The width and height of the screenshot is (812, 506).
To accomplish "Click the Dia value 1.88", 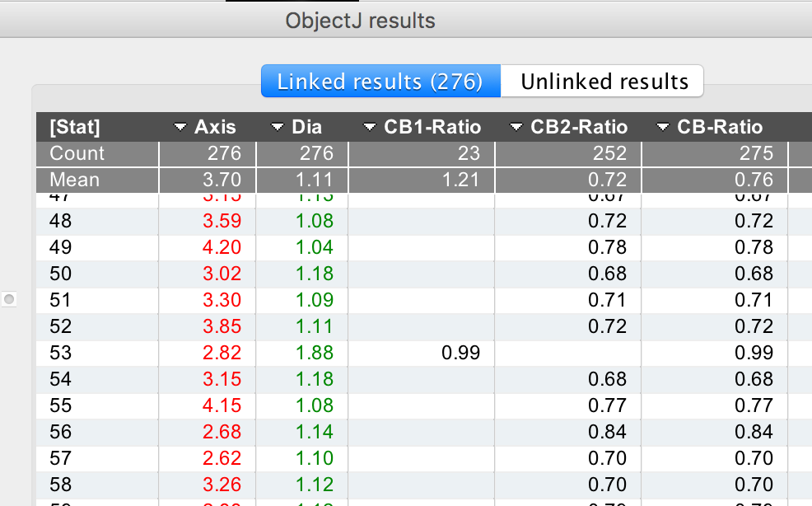I will click(315, 353).
